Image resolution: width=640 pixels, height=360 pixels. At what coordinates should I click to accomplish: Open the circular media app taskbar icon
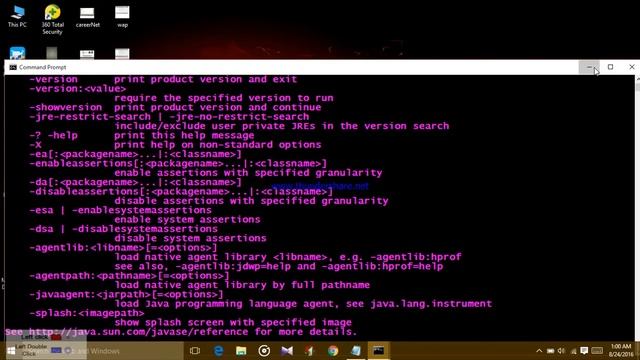pyautogui.click(x=264, y=351)
